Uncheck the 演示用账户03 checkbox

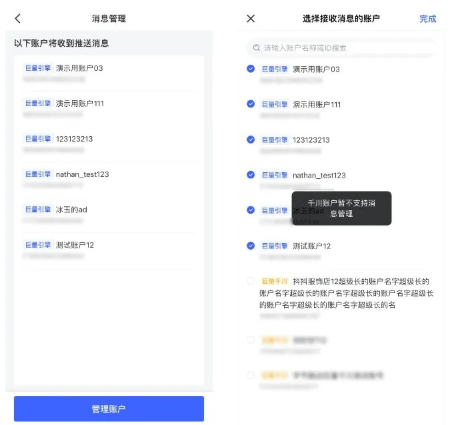coord(251,69)
